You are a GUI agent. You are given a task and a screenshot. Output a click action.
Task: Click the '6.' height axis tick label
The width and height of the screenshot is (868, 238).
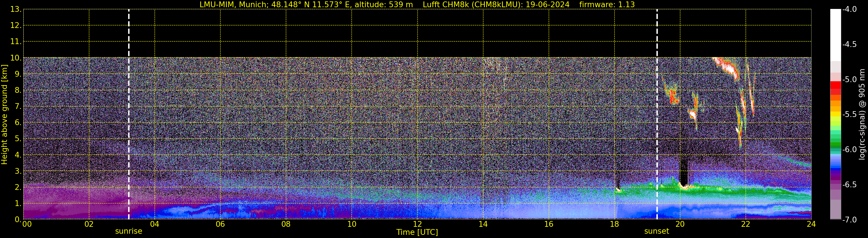(18, 123)
